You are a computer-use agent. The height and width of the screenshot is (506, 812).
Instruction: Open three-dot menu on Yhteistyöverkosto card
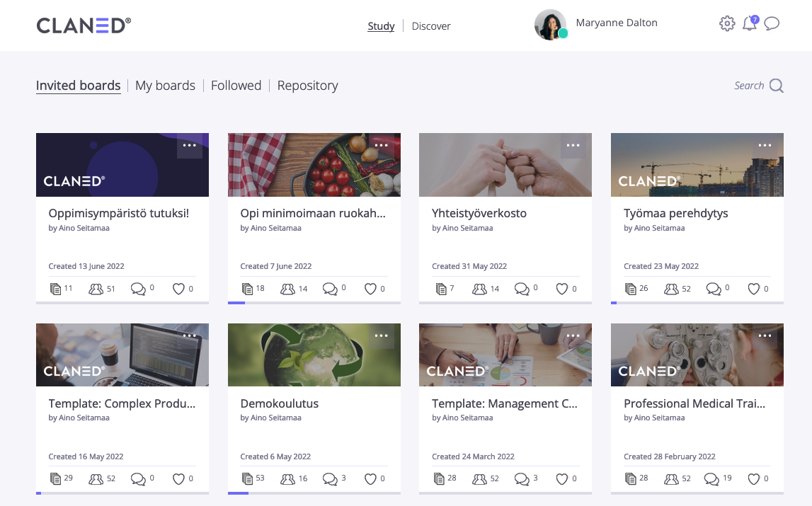coord(573,146)
